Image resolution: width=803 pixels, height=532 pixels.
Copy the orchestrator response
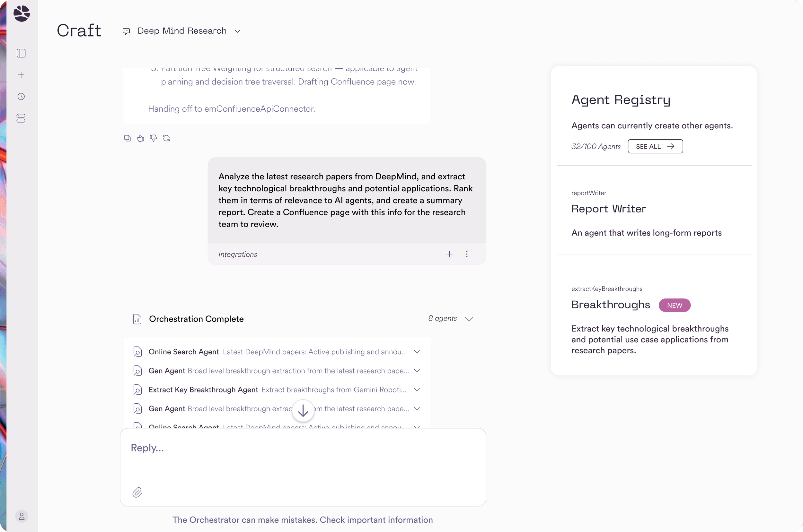click(x=127, y=138)
